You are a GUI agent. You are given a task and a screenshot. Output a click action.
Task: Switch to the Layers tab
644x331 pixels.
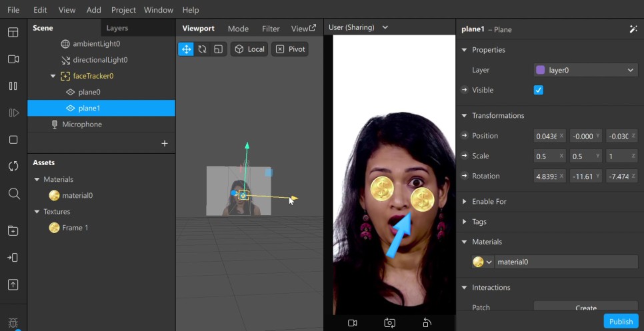click(x=117, y=28)
